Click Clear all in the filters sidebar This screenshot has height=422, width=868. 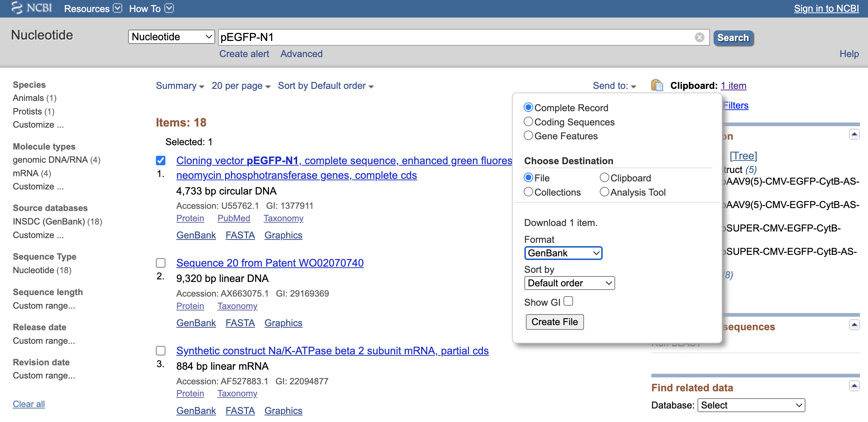[x=29, y=404]
